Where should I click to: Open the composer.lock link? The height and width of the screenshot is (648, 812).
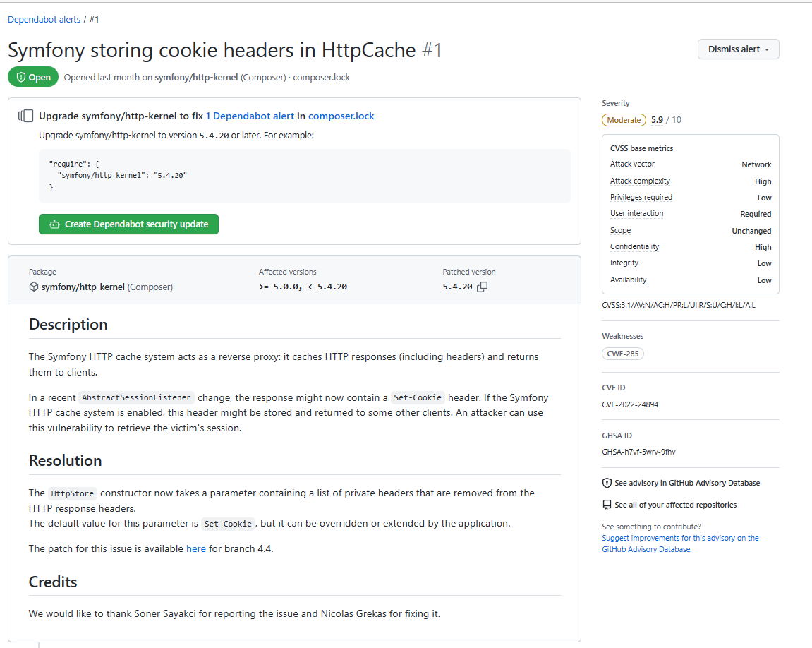point(341,116)
